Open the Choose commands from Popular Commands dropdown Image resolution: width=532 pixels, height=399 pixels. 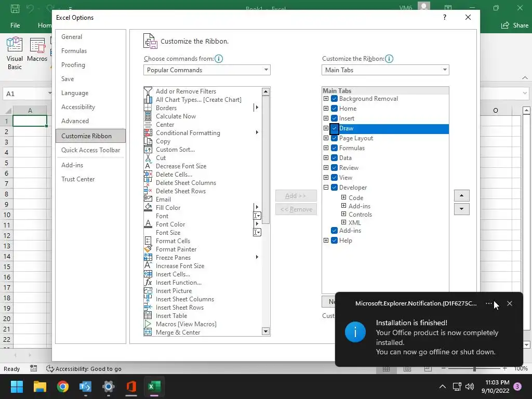point(207,70)
